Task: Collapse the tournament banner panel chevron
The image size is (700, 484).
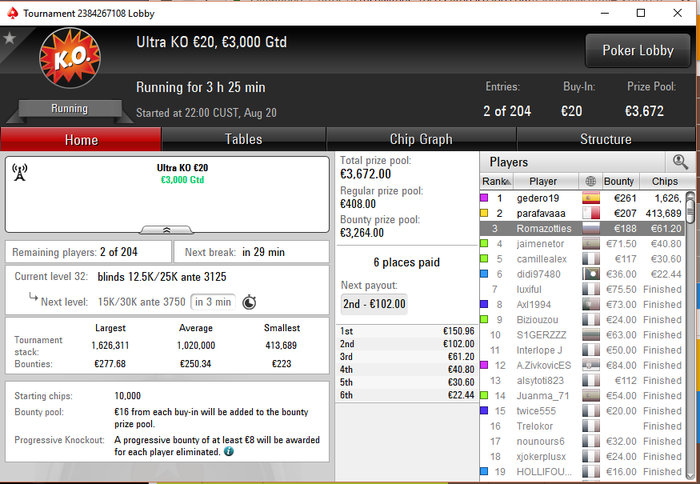Action: click(x=167, y=230)
